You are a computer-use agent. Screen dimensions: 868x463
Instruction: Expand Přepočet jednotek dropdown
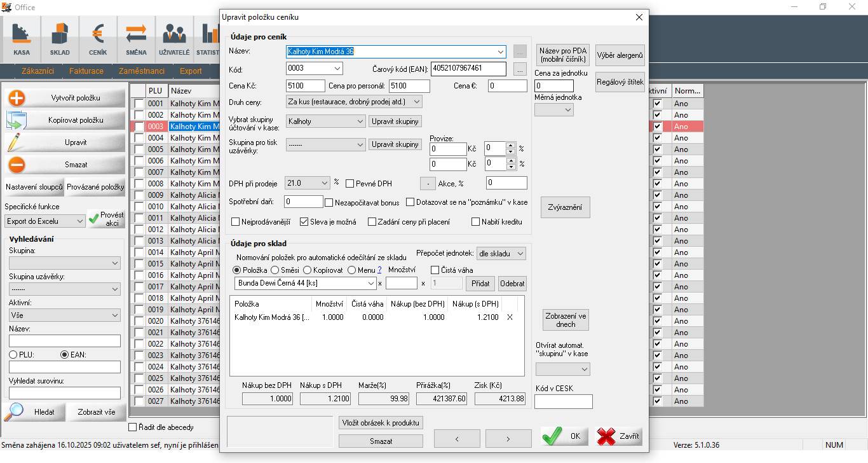[x=520, y=254]
